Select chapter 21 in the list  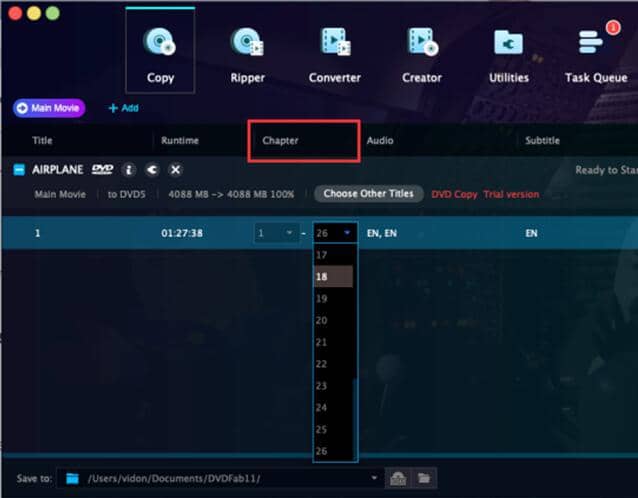pos(333,342)
